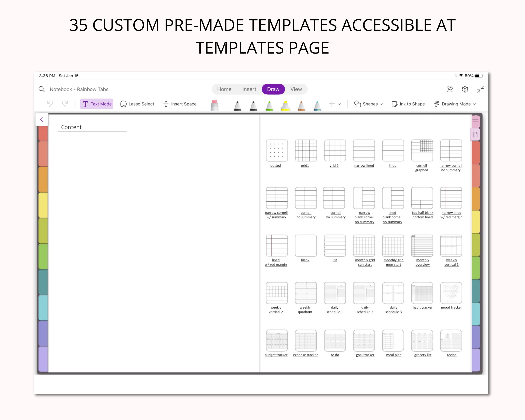
Task: Select Ink to Shape
Action: [408, 104]
